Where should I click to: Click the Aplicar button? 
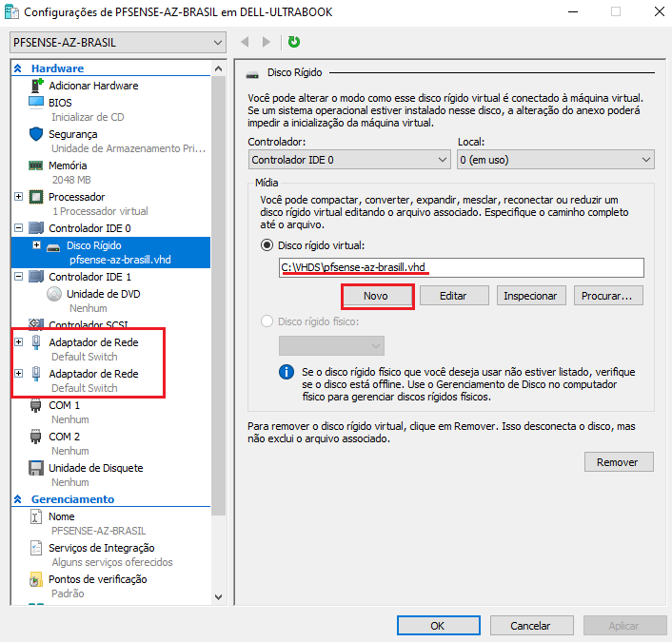coord(623,626)
